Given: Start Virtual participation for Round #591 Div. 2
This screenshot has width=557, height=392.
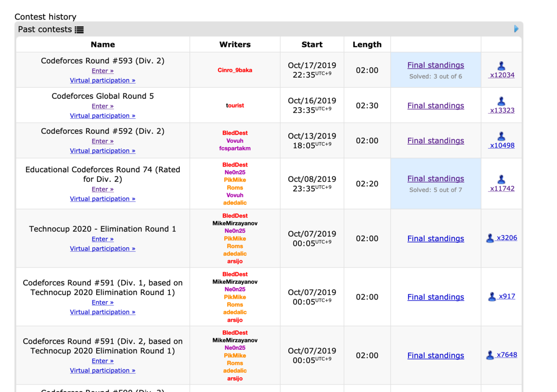Looking at the screenshot, I should [103, 370].
